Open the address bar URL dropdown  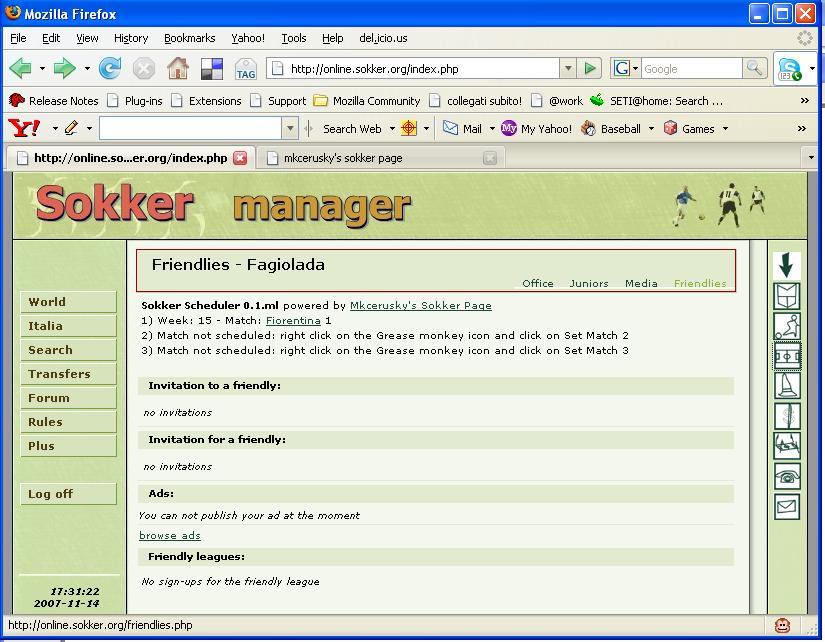coord(568,68)
